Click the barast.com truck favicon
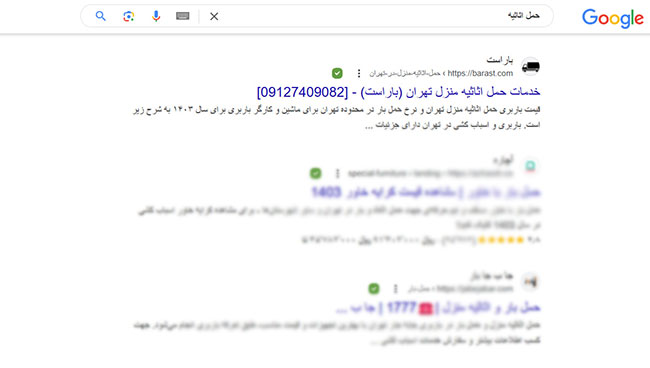 (530, 67)
